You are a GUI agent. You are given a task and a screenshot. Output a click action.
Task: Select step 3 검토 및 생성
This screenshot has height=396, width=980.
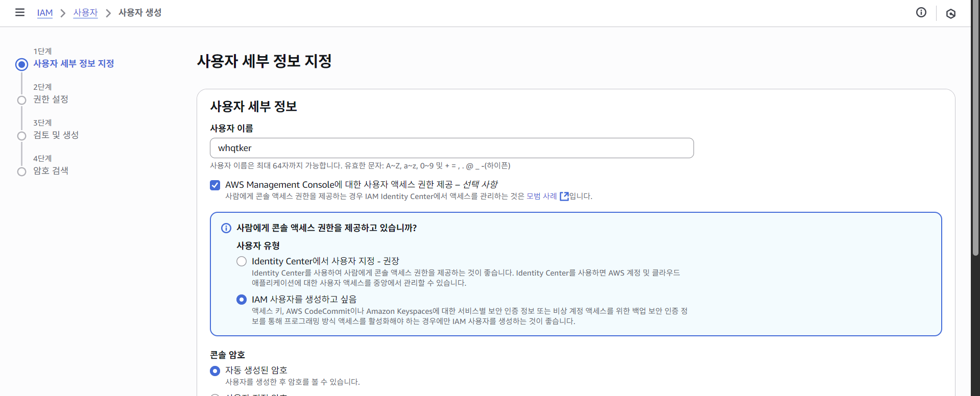pos(56,135)
